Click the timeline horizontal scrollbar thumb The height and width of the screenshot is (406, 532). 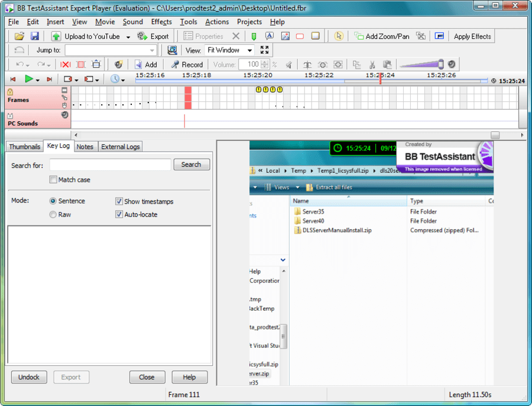click(495, 135)
